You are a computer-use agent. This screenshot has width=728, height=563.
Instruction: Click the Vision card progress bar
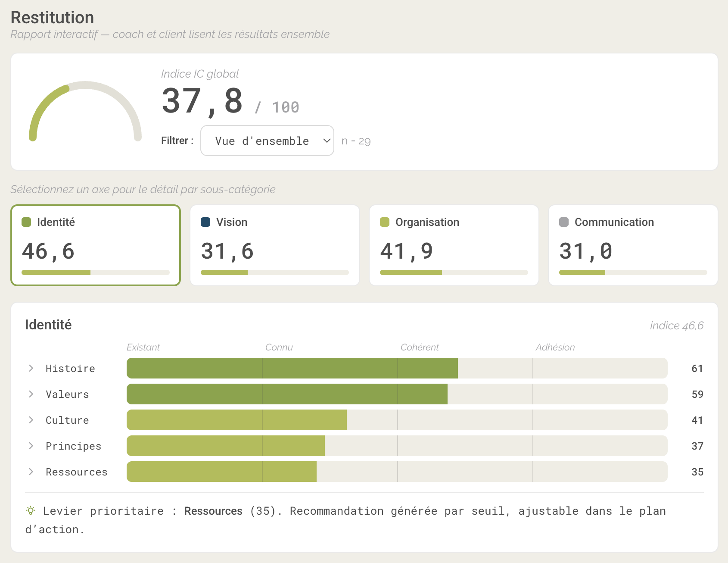click(275, 272)
